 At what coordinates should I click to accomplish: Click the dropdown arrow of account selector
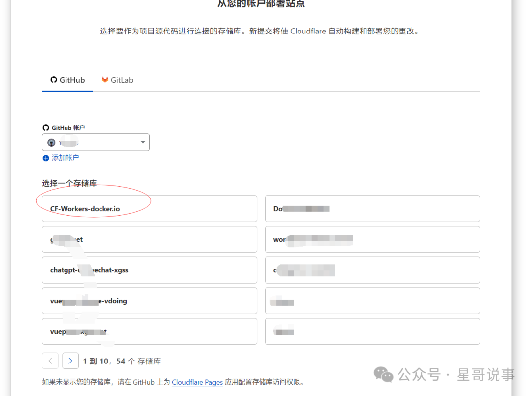[x=143, y=142]
